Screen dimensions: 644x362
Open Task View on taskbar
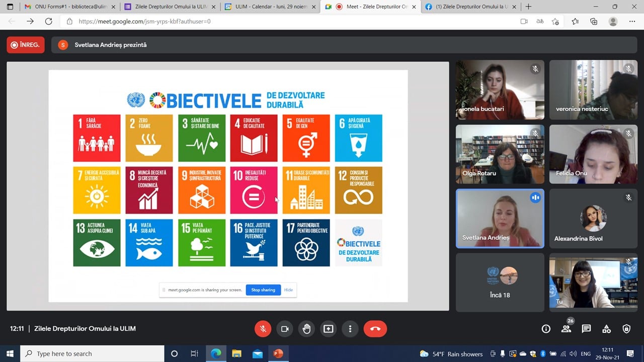[195, 353]
